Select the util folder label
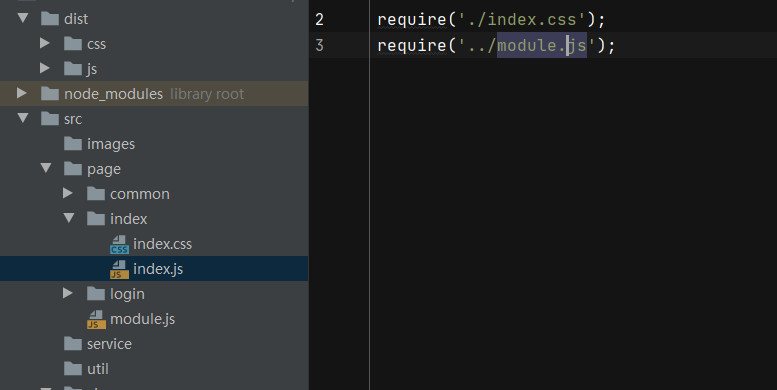 [x=98, y=369]
